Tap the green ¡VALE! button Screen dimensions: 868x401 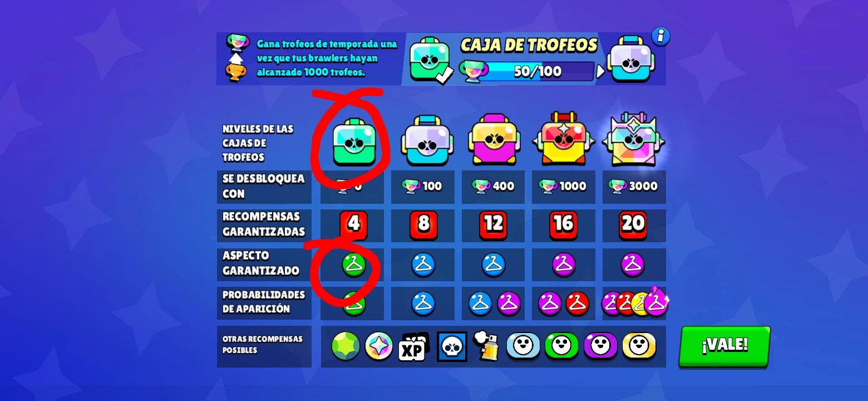pyautogui.click(x=724, y=346)
